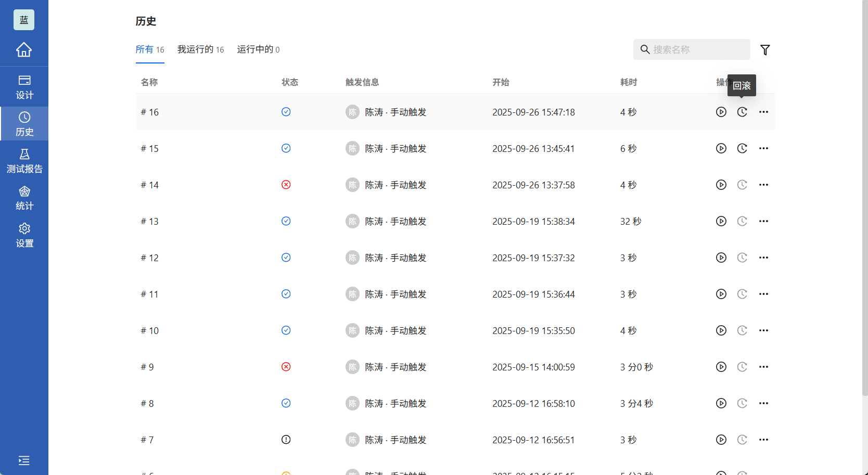Open more actions for build #12
This screenshot has width=868, height=475.
(763, 258)
